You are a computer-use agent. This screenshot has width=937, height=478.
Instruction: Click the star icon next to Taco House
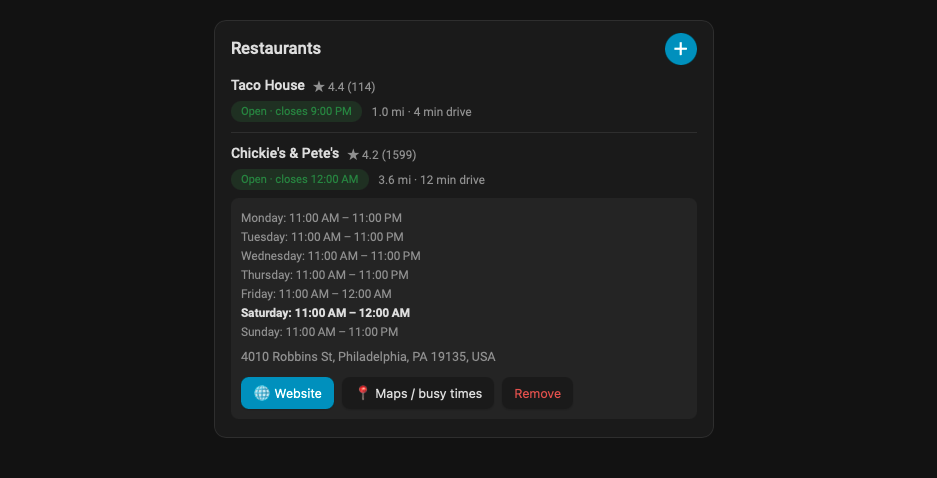coord(319,87)
